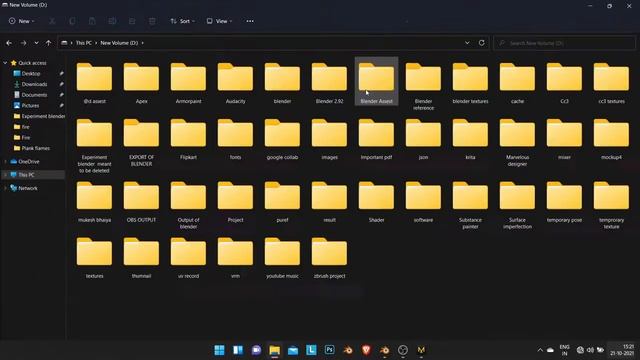Open the See more ellipsis menu
Screen dimensions: 640x360
250,21
